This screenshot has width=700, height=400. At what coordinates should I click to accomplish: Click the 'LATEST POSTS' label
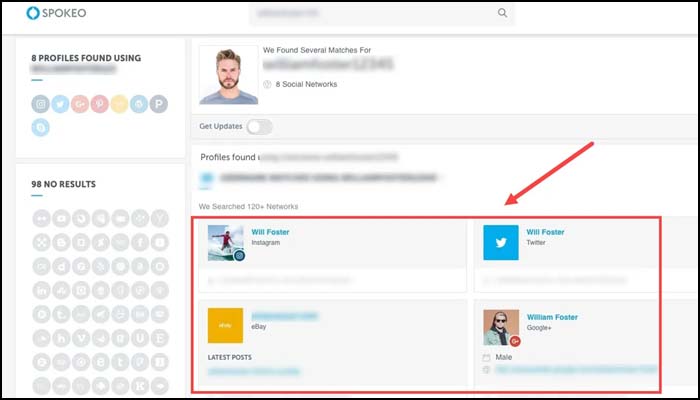pos(229,358)
